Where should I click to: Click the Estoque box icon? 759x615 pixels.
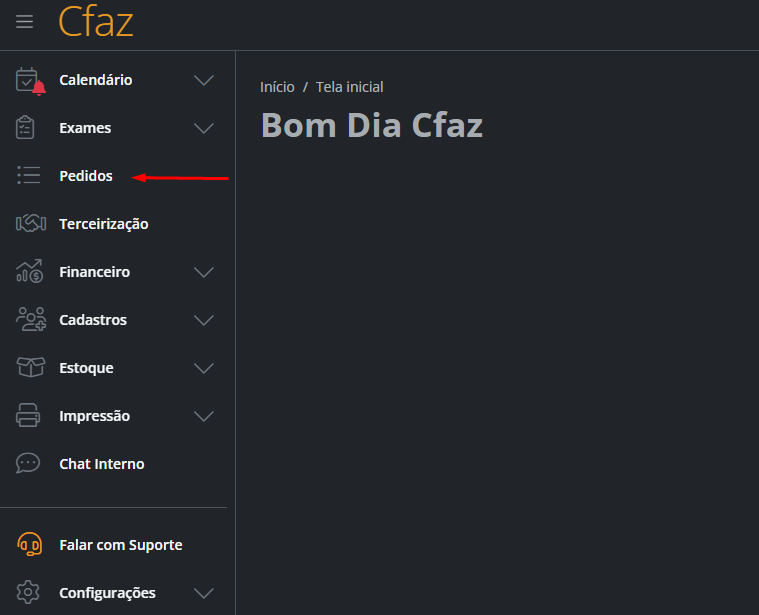[x=30, y=367]
